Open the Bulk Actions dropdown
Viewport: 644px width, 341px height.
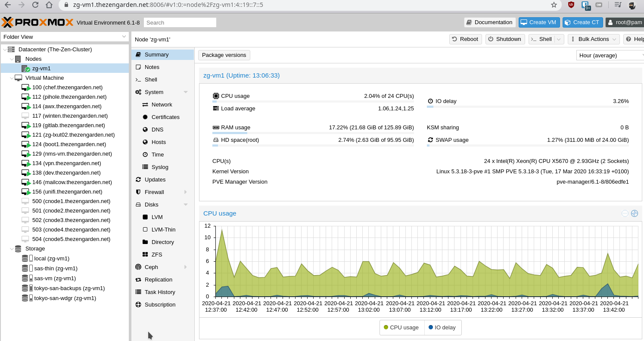(x=594, y=39)
